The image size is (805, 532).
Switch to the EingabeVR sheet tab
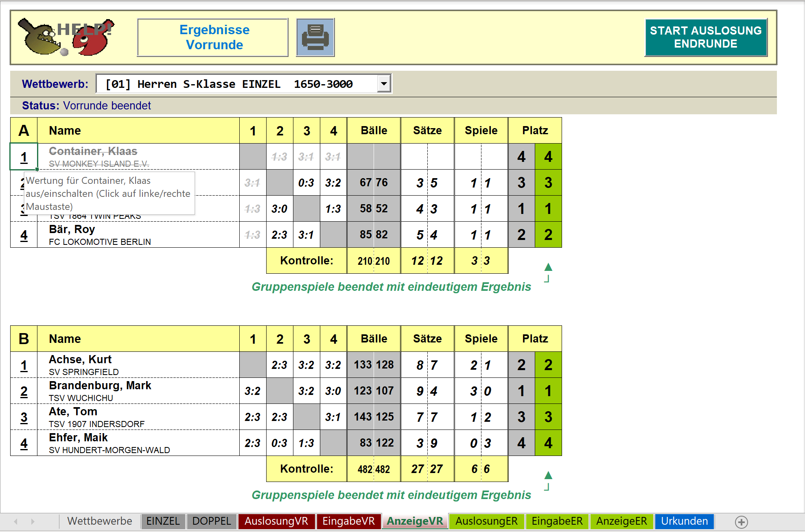(348, 521)
